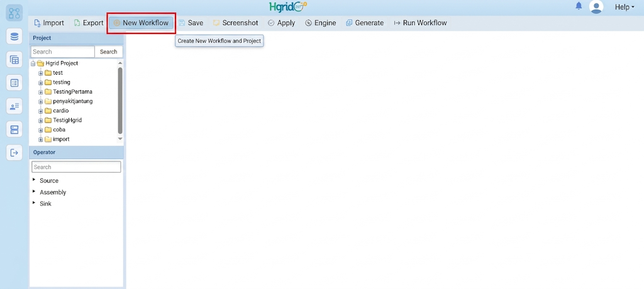Click the Hgrid logo
This screenshot has width=644, height=289.
(288, 6)
